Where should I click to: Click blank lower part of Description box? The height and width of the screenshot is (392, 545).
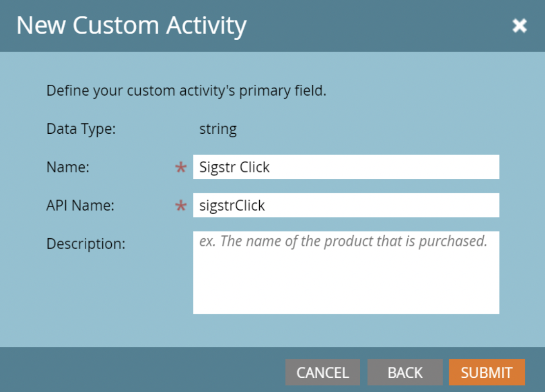(x=346, y=285)
